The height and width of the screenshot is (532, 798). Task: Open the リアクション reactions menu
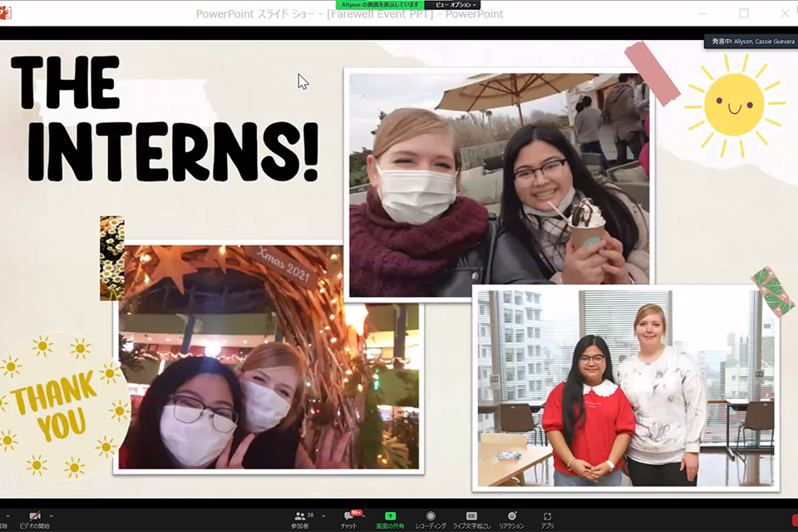click(511, 520)
